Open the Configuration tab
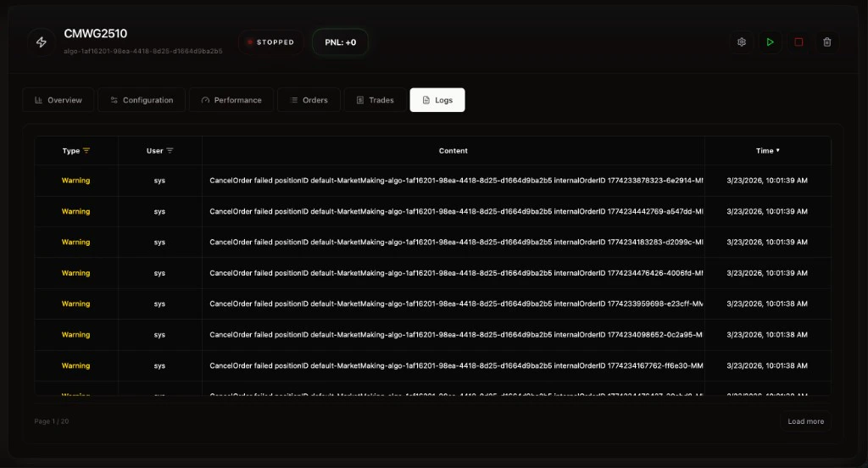This screenshot has height=468, width=868. point(142,100)
